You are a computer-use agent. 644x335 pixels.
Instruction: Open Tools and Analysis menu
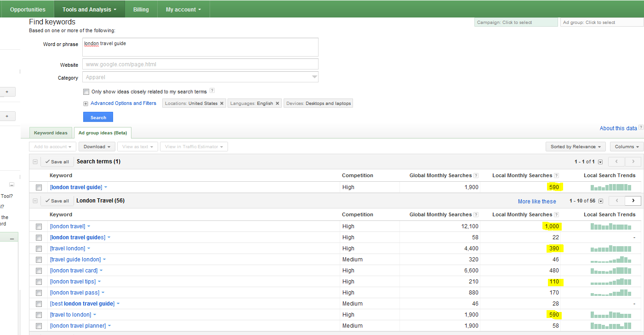tap(90, 9)
